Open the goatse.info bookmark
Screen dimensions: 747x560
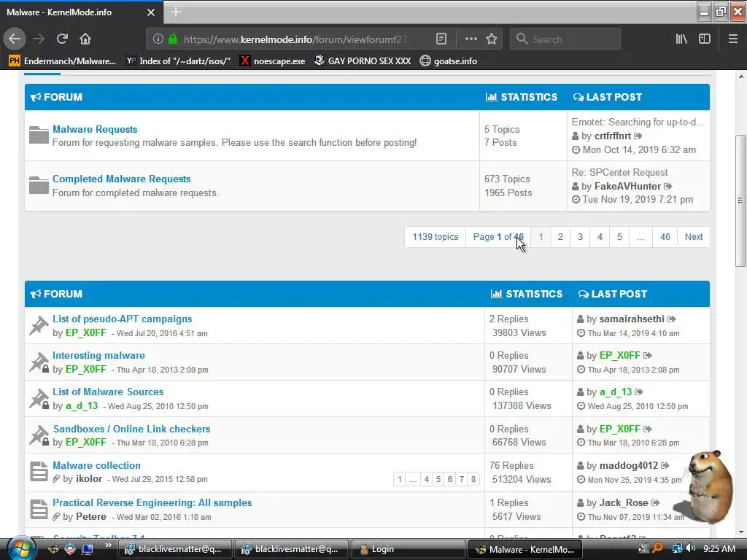[x=449, y=61]
